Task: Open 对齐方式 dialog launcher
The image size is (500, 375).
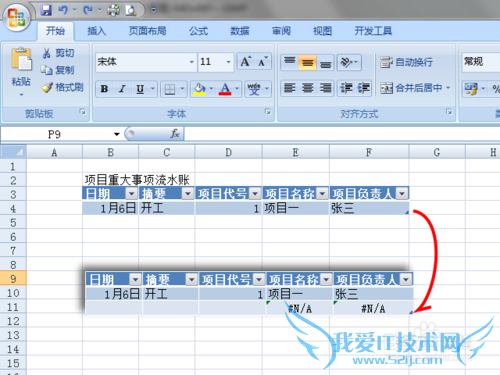Action: tap(449, 112)
